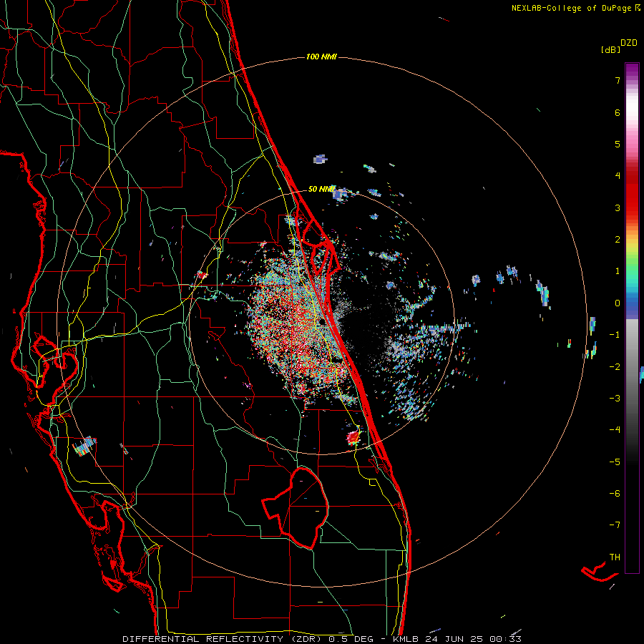Click the TH threshold label on colorbar

tap(615, 557)
